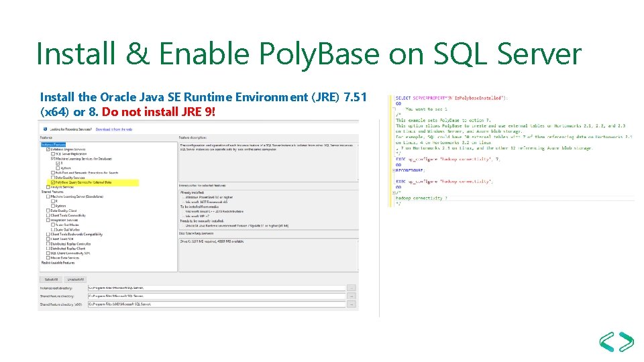Check the Data Quality Services checkbox
644x362 pixels.
point(53,178)
